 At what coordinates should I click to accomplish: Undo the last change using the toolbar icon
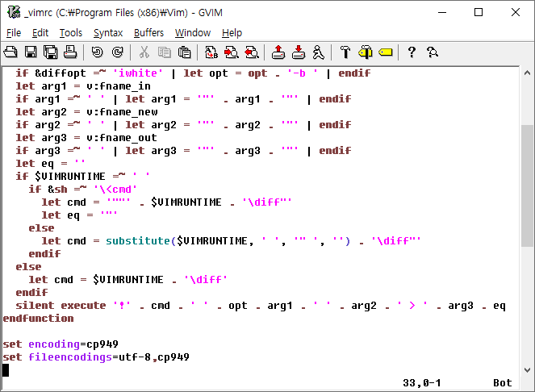tap(98, 52)
